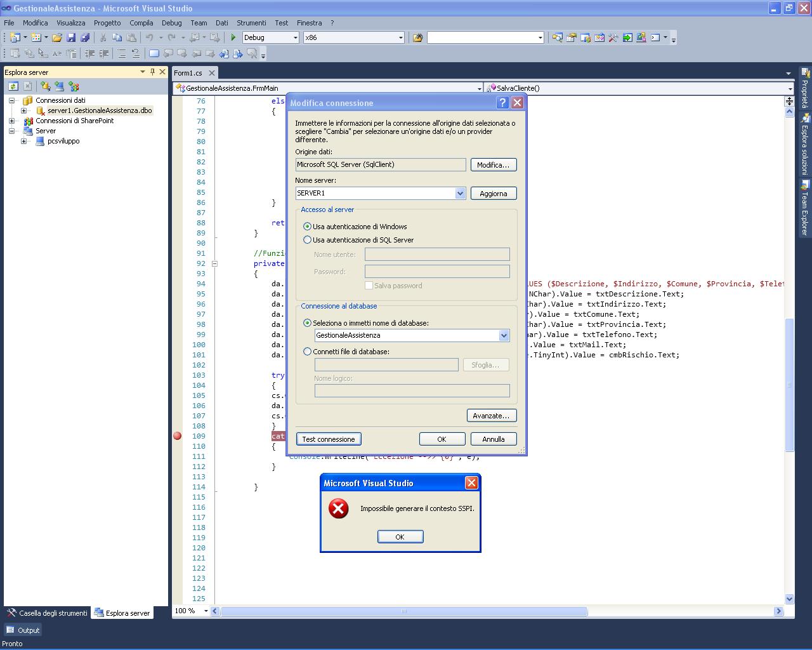This screenshot has height=650, width=812.
Task: Open the x86 platform dropdown
Action: click(x=400, y=37)
